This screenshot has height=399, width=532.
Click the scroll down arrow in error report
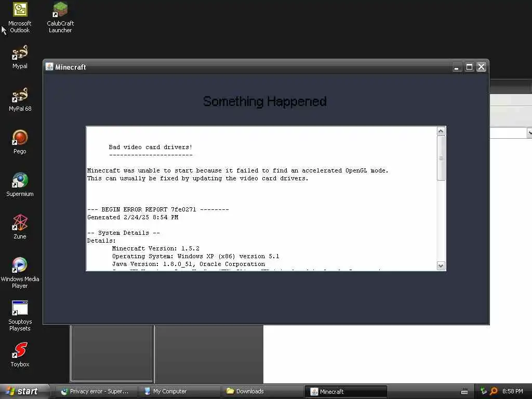point(441,265)
